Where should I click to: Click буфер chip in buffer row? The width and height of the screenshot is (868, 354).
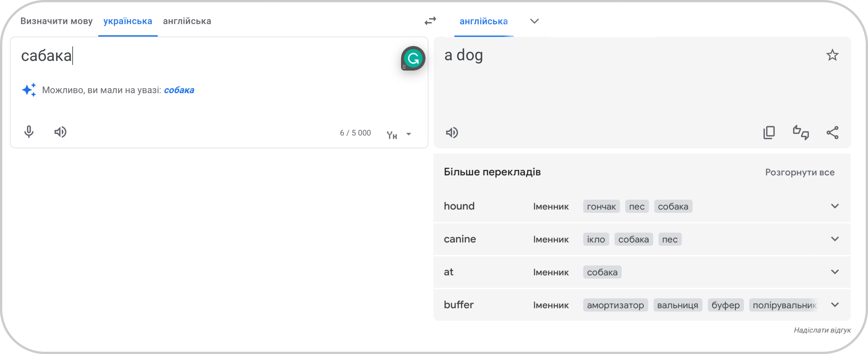(725, 305)
